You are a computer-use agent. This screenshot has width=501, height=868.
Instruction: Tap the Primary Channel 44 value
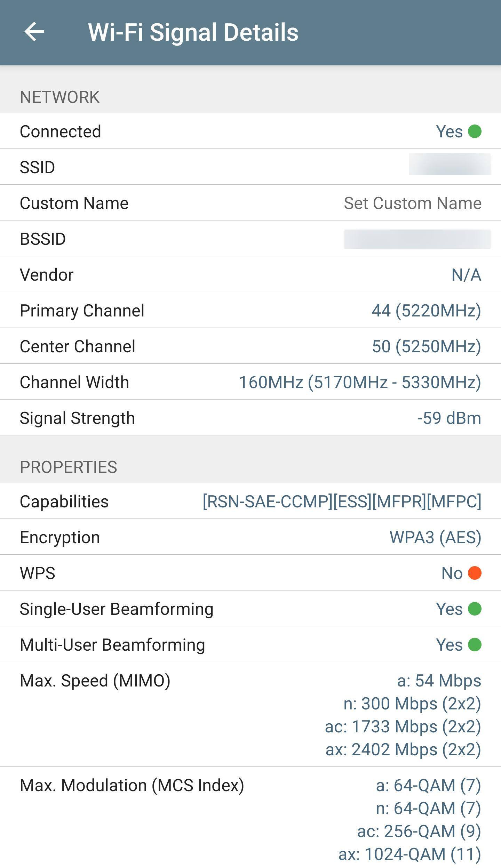pyautogui.click(x=426, y=311)
